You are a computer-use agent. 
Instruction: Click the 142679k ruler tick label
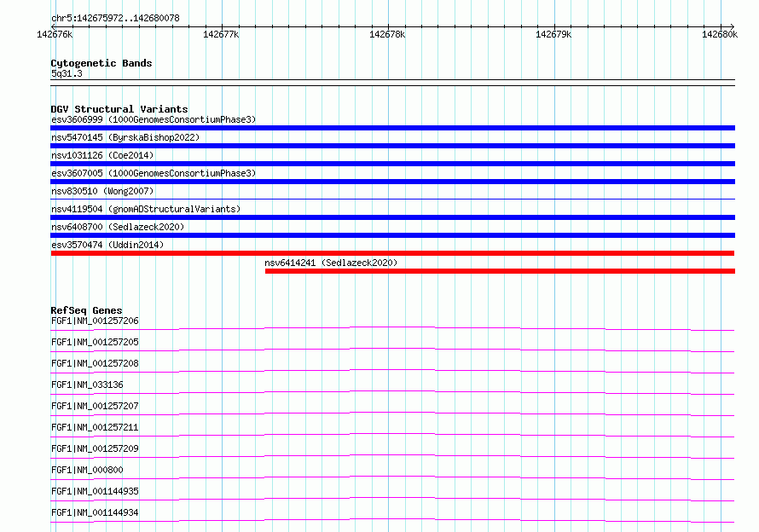click(x=553, y=34)
